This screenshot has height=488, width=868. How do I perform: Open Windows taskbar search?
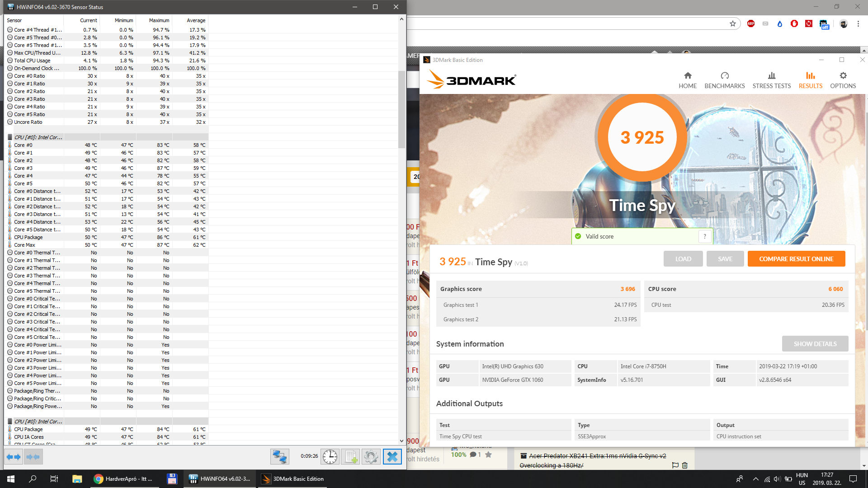pyautogui.click(x=33, y=479)
